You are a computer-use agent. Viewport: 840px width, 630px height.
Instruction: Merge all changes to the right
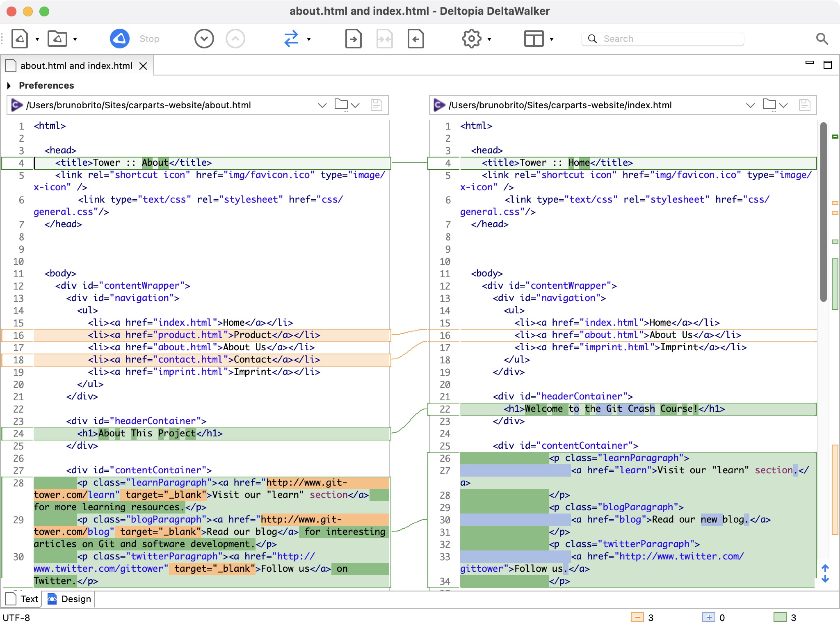(353, 39)
